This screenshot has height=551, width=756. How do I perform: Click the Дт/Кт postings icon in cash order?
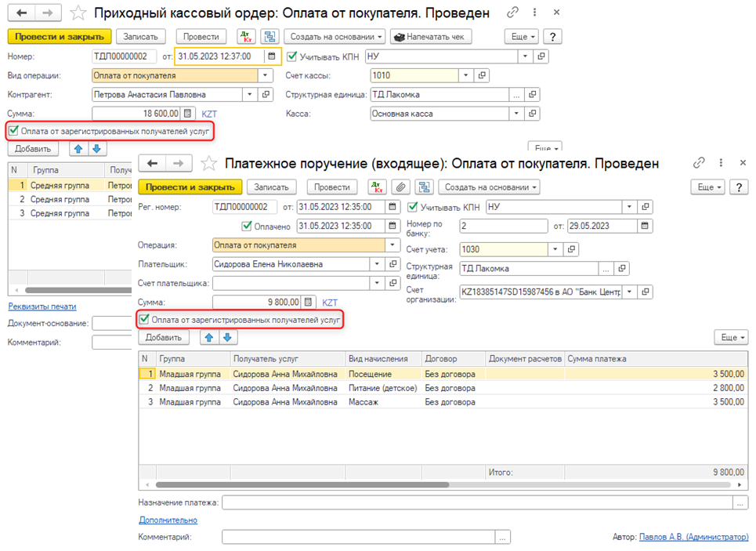tap(245, 37)
